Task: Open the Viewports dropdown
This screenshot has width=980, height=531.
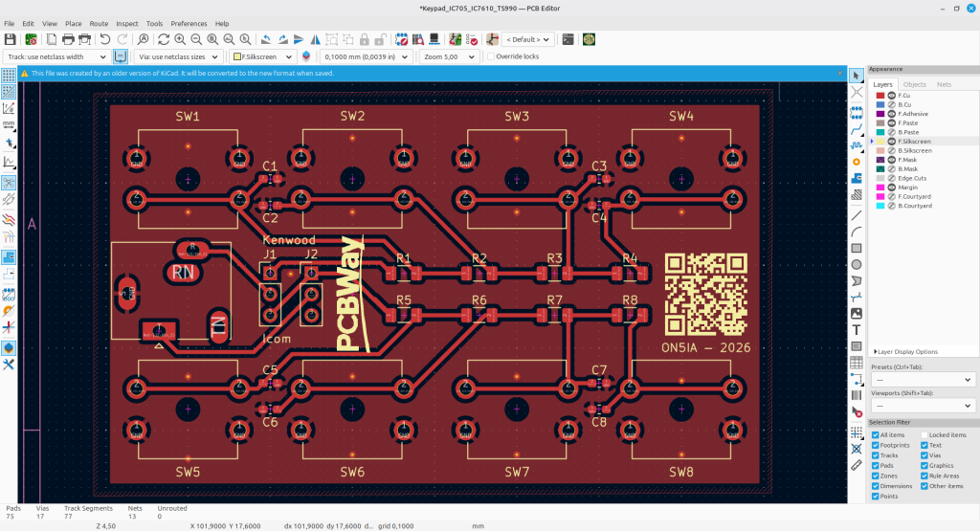Action: tap(923, 406)
